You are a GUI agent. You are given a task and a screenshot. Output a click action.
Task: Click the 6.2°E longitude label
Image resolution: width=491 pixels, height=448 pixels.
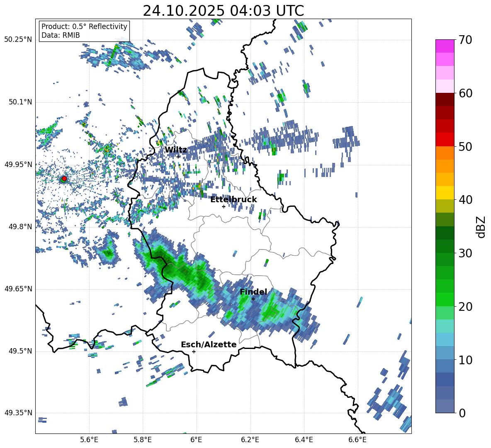point(250,440)
